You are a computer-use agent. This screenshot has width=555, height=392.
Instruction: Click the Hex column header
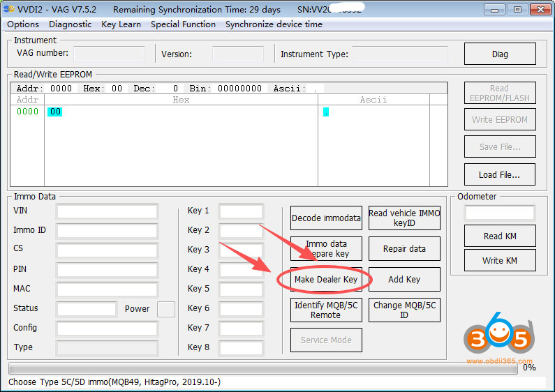(181, 100)
